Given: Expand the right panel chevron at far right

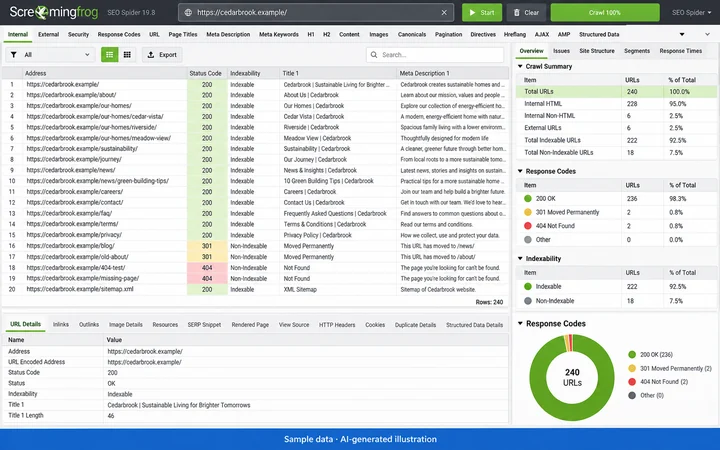Looking at the screenshot, I should [707, 34].
